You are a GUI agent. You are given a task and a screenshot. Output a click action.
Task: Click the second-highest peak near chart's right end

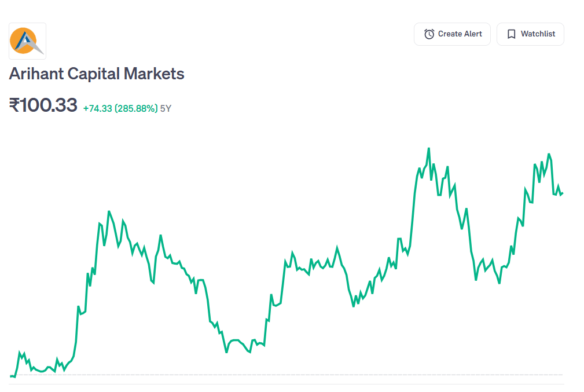coord(549,154)
